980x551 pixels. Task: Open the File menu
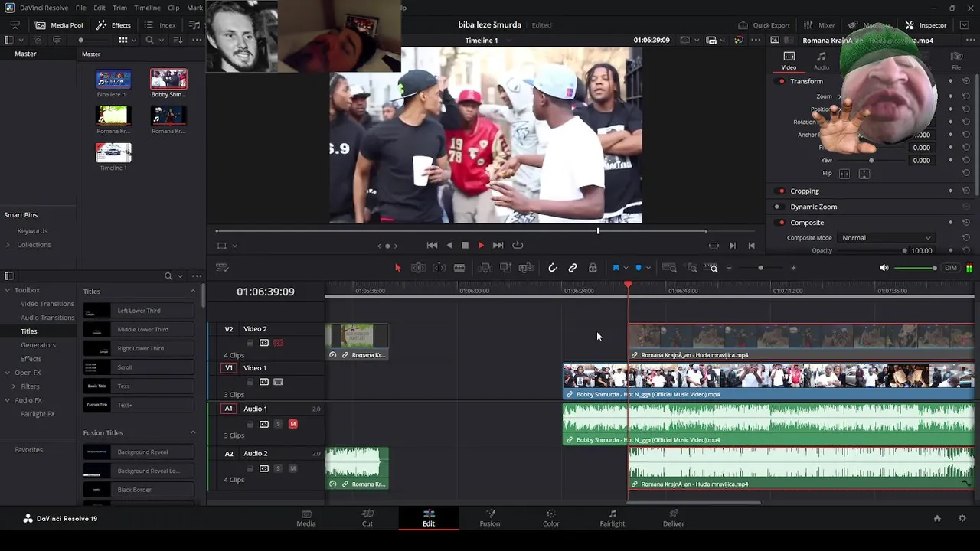pyautogui.click(x=80, y=8)
